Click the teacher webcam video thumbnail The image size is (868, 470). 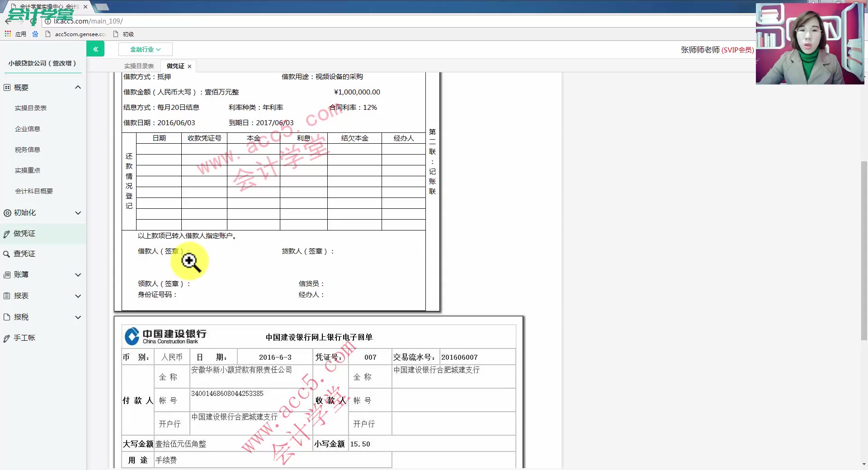(x=810, y=44)
